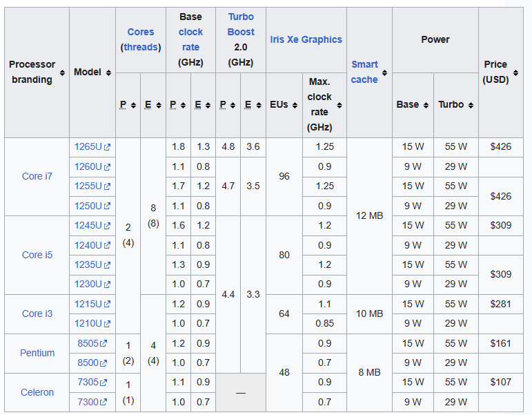
Task: Click the Power column header
Action: pos(435,39)
